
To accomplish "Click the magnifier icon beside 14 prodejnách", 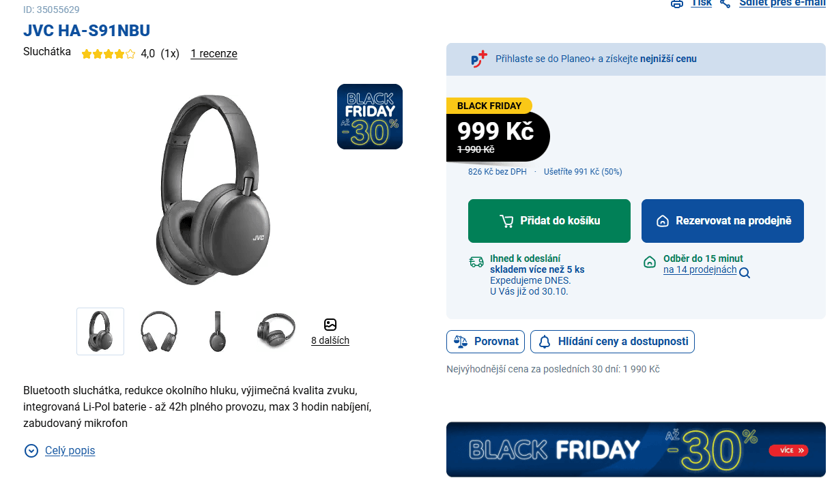I will tap(745, 273).
